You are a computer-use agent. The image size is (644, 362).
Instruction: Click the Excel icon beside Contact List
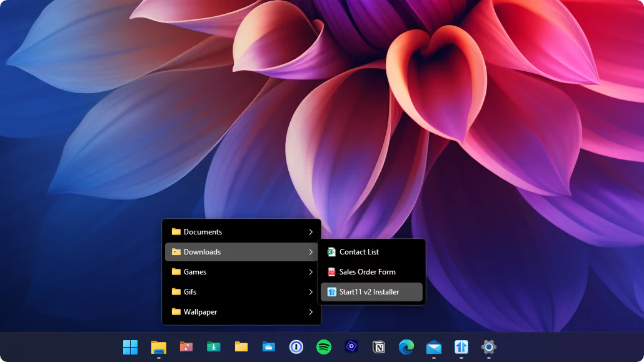click(x=330, y=251)
